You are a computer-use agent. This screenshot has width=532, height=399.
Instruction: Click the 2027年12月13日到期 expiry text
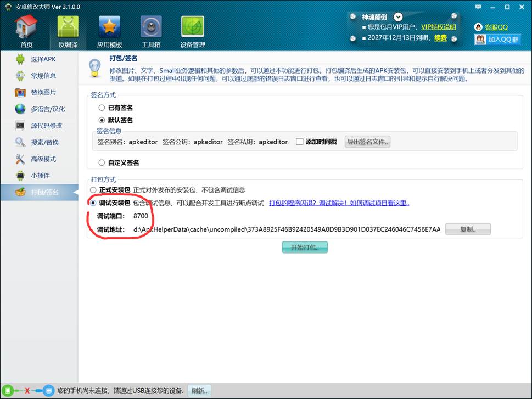coord(399,38)
